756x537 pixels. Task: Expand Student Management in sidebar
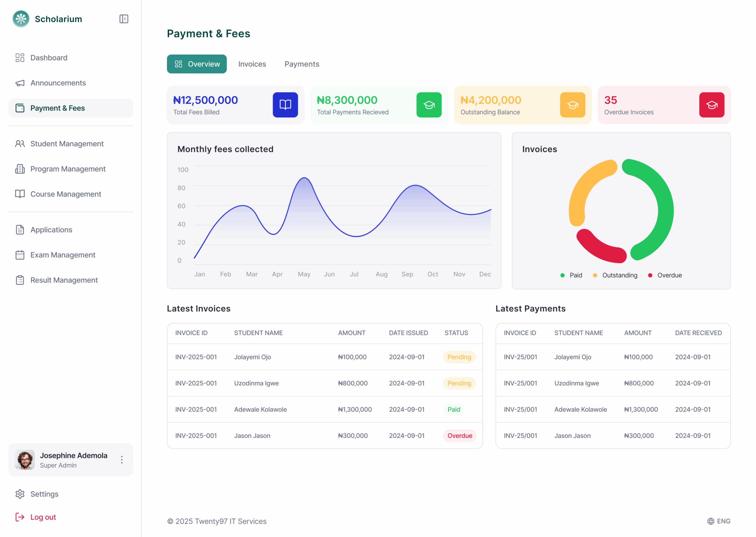coord(67,144)
